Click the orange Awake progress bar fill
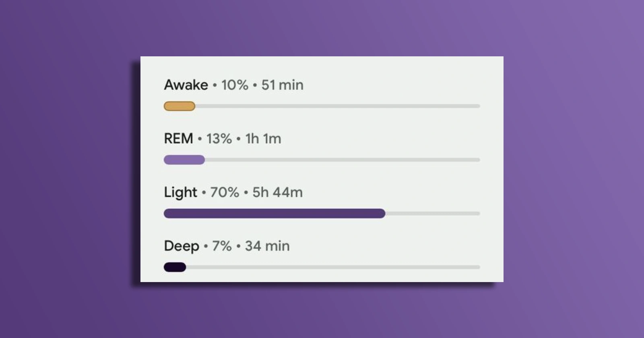 [180, 106]
